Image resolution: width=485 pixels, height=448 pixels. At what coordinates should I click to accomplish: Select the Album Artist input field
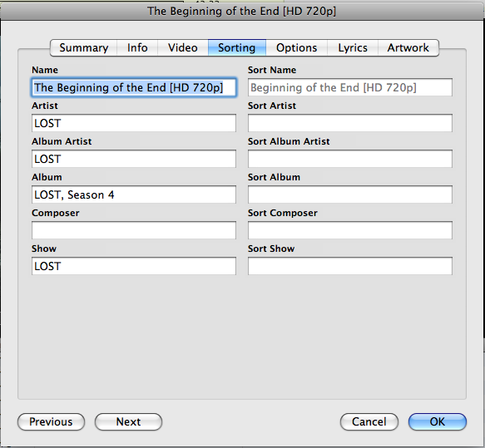[134, 159]
